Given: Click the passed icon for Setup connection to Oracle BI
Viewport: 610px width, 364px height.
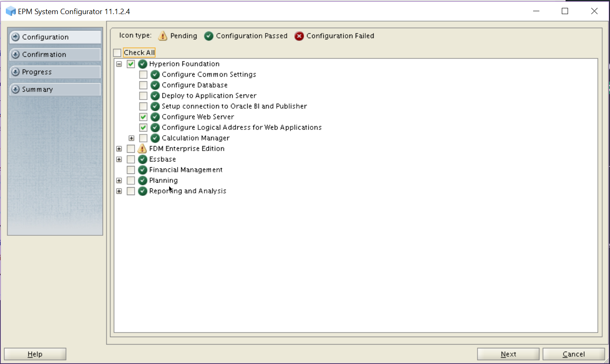Looking at the screenshot, I should [x=155, y=106].
